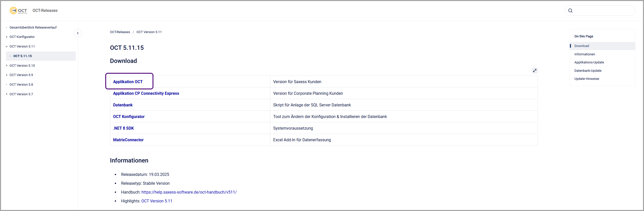This screenshot has width=644, height=211.
Task: Open the Handbuch help URL
Action: point(189,192)
